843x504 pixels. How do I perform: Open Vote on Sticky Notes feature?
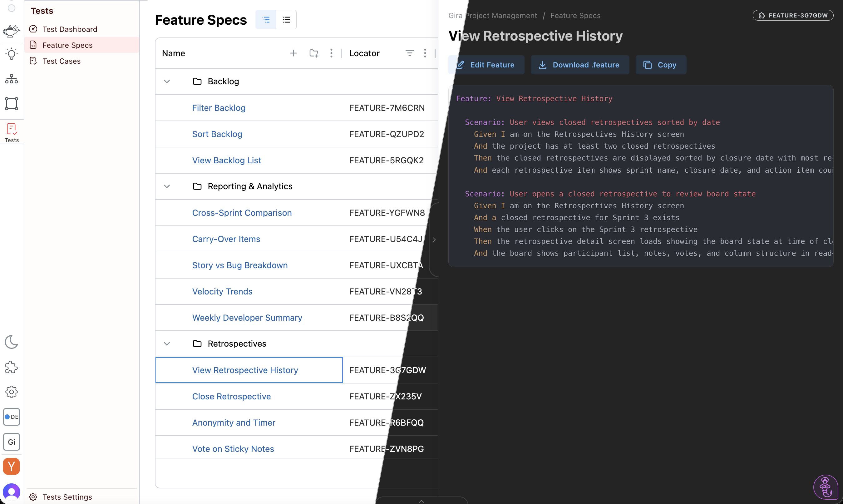pos(233,449)
